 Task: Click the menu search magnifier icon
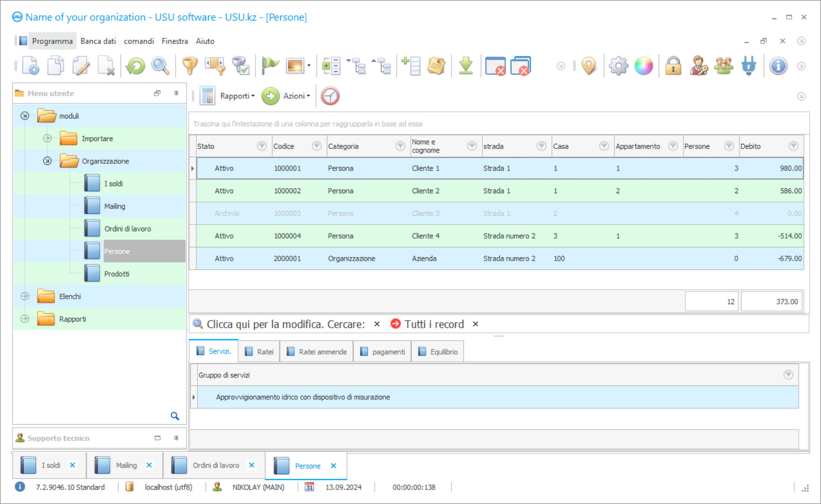(x=175, y=416)
